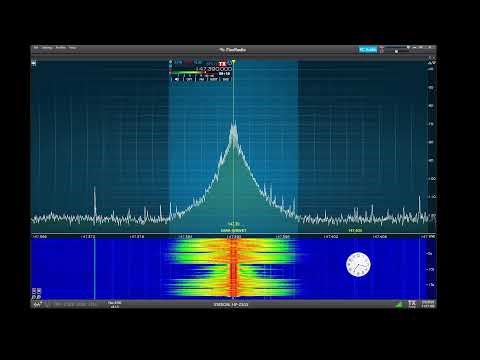Image resolution: width=480 pixels, height=360 pixels.
Task: Click the red mute icon beside blue button
Action: click(382, 50)
